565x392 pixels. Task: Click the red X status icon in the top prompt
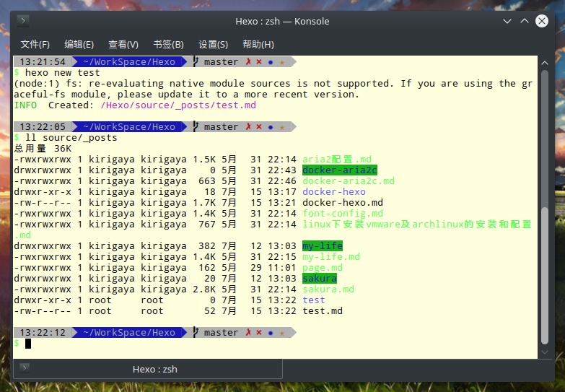pyautogui.click(x=259, y=61)
